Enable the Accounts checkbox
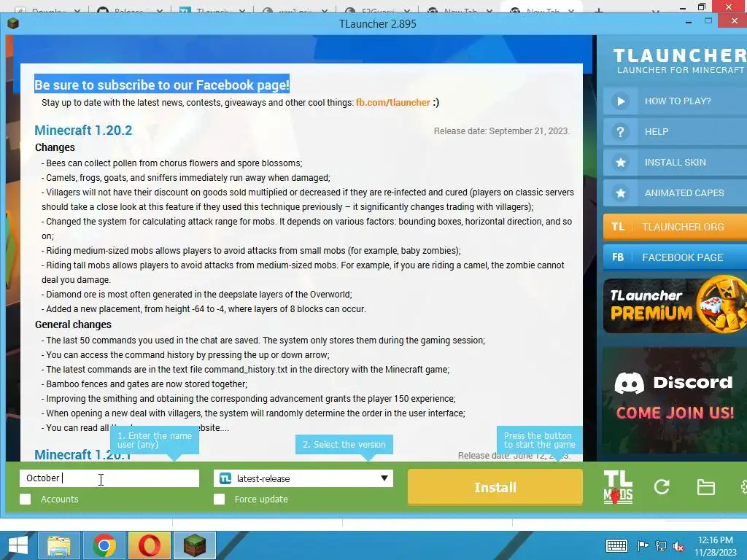The height and width of the screenshot is (560, 747). pyautogui.click(x=26, y=499)
